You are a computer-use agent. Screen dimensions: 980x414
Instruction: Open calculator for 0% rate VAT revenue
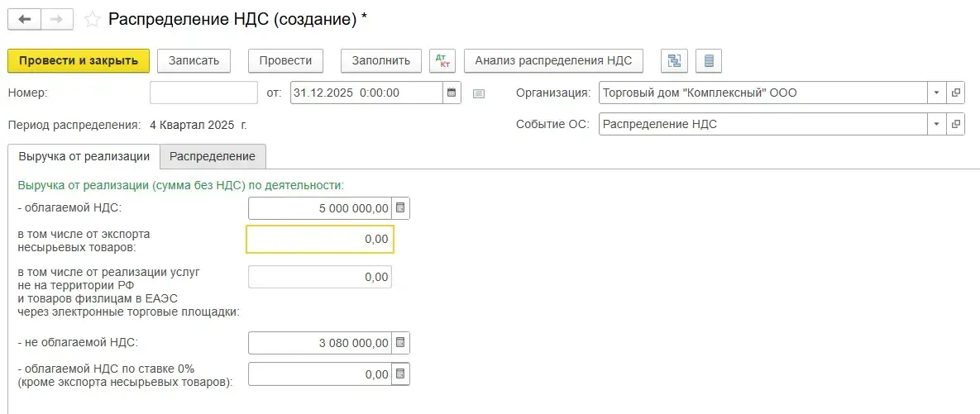399,374
